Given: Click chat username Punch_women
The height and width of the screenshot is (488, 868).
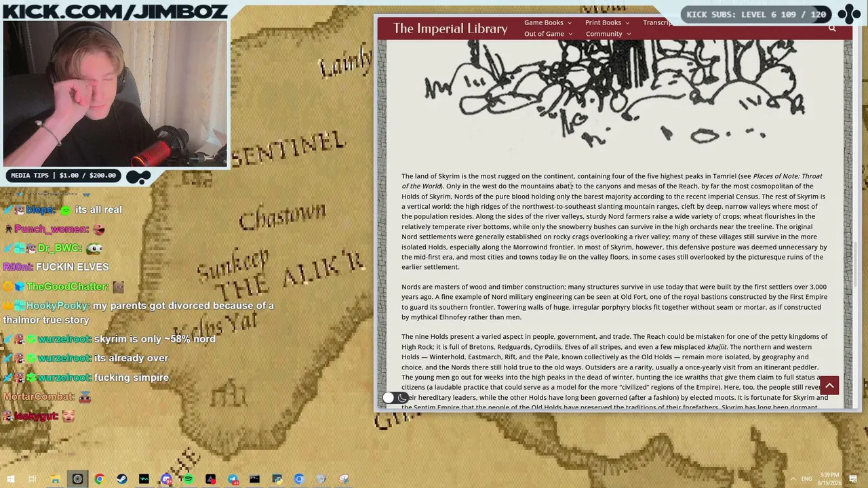Looking at the screenshot, I should pos(51,229).
